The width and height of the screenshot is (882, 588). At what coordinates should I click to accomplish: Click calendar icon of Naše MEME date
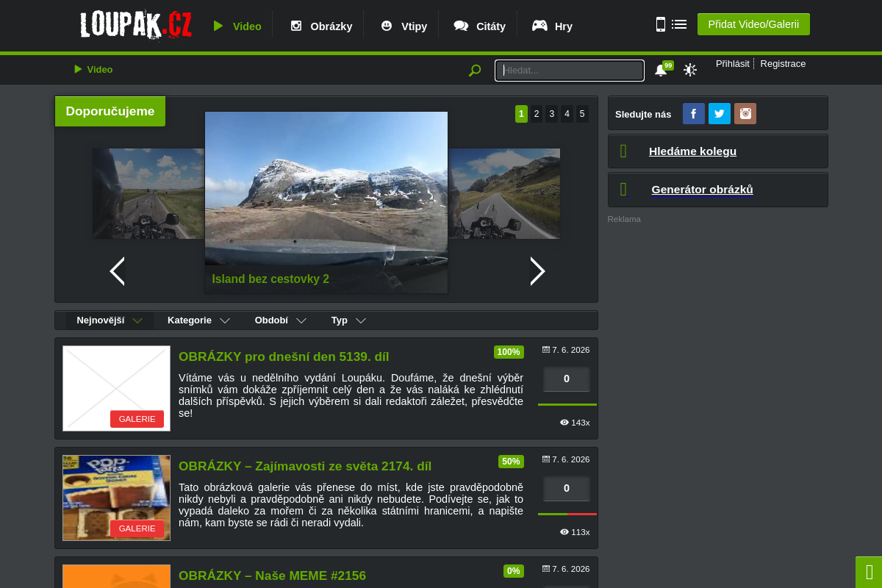point(546,569)
